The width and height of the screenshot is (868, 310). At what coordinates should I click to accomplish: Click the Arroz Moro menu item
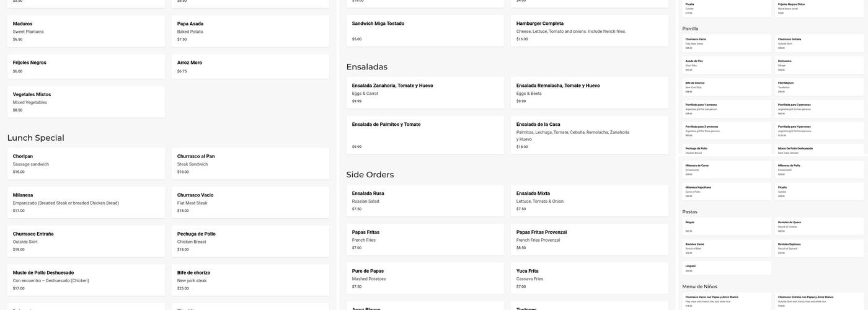(250, 66)
